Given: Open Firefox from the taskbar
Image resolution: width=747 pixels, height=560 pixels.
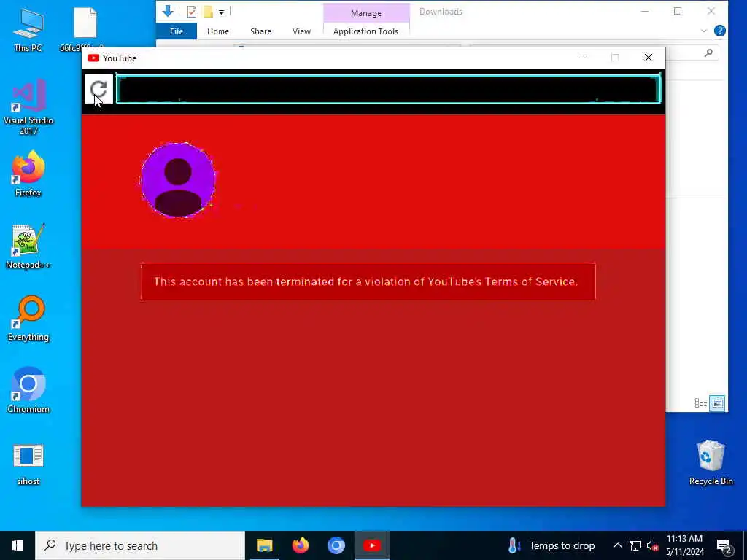Looking at the screenshot, I should (x=300, y=545).
